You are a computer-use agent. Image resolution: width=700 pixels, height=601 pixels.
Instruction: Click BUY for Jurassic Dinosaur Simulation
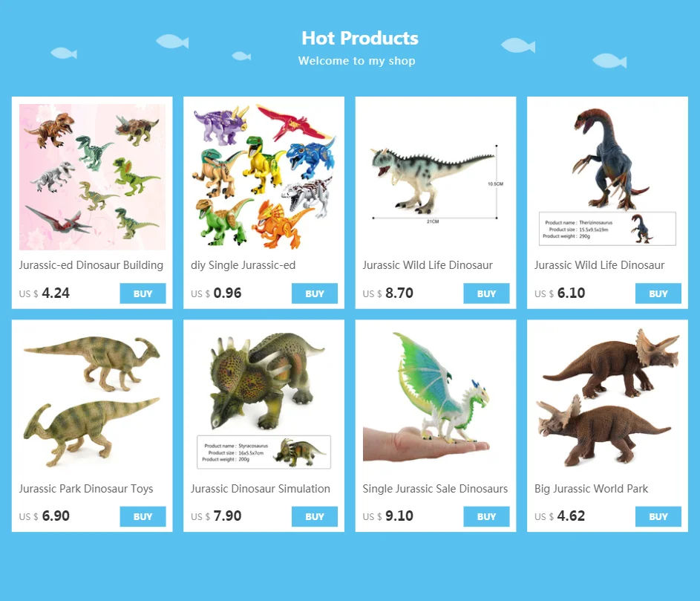315,516
